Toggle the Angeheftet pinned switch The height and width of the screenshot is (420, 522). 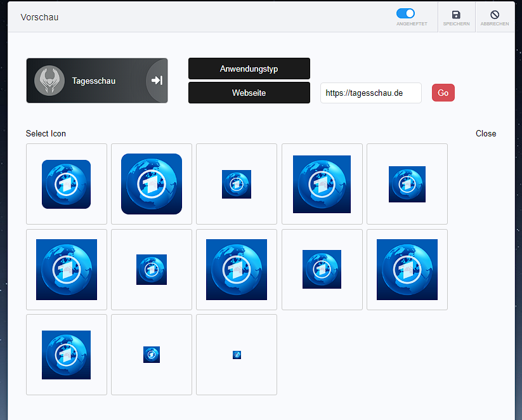pyautogui.click(x=405, y=13)
